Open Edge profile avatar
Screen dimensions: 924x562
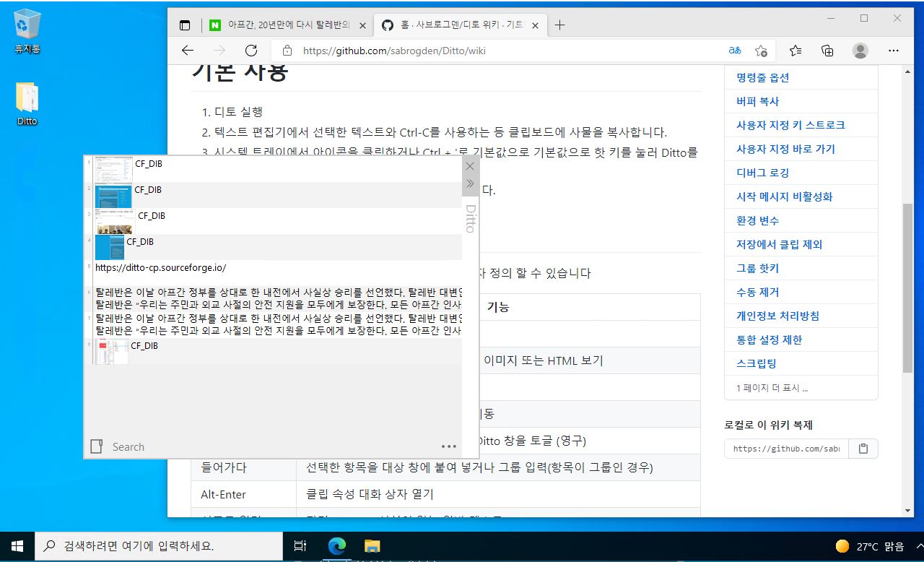click(860, 51)
